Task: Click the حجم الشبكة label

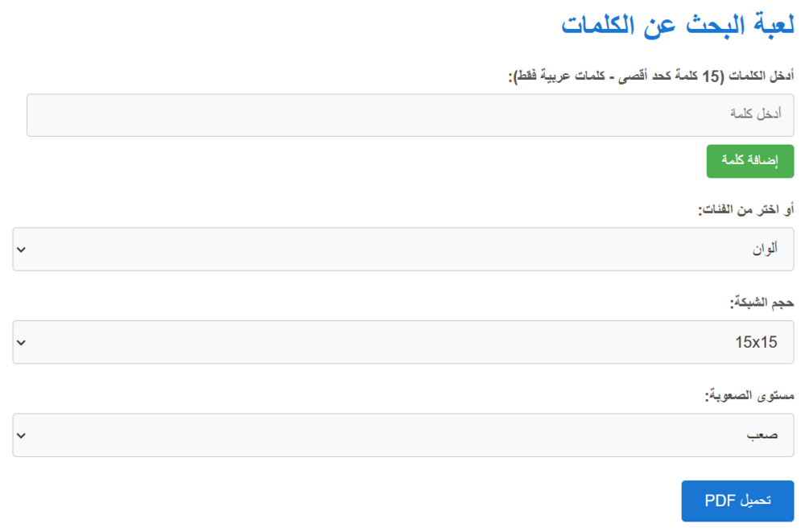Action: tap(762, 303)
